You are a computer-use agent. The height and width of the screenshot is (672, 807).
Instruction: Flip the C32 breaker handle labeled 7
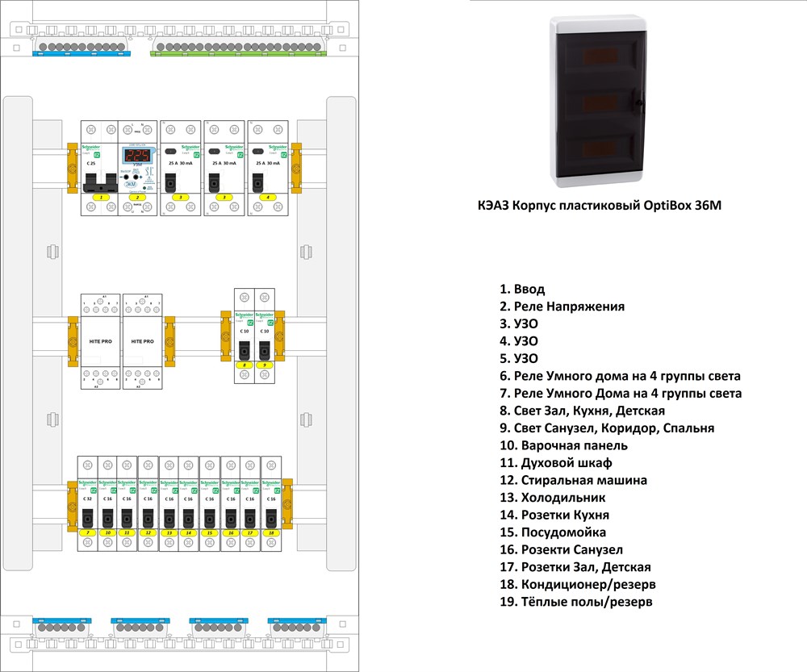point(88,519)
